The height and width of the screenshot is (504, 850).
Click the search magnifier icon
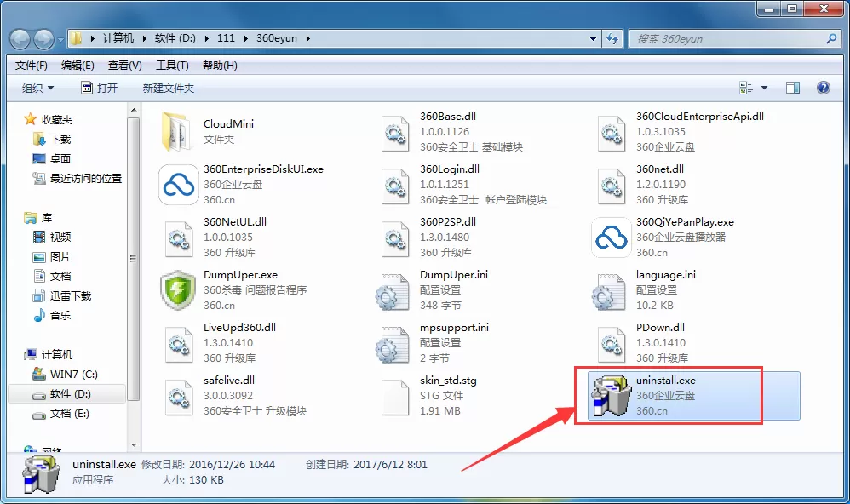tap(831, 38)
